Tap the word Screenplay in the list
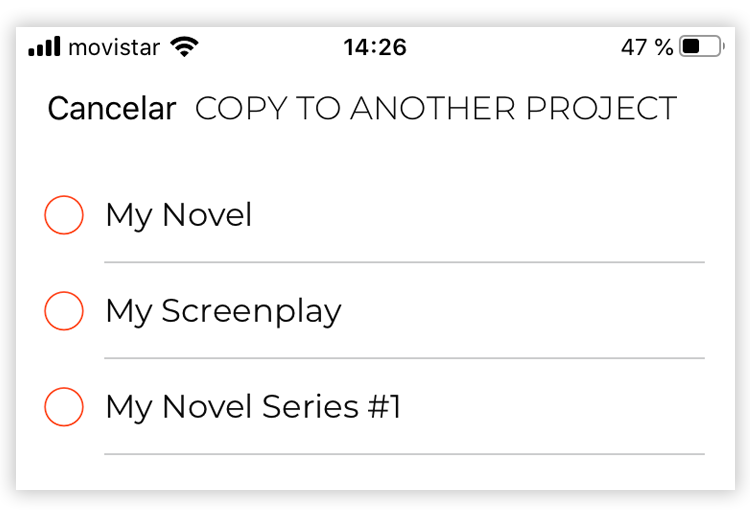This screenshot has height=523, width=750. pos(252,312)
